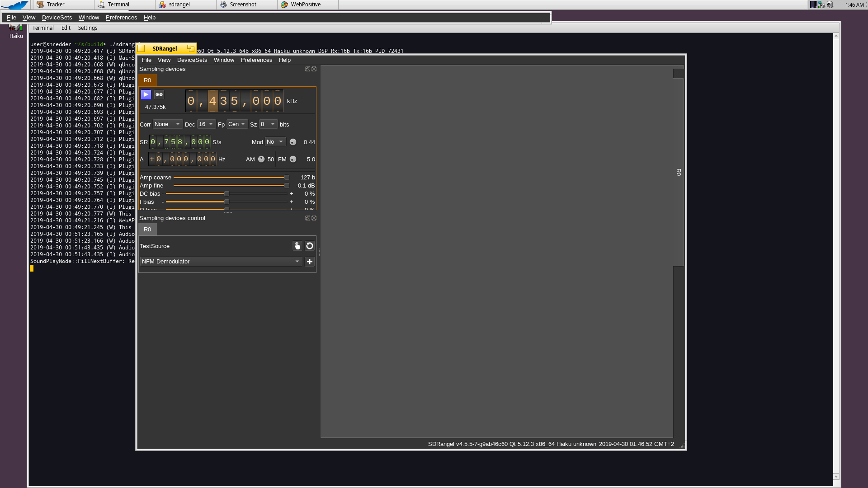868x488 pixels.
Task: Switch to WebPositive in the Deskbar
Action: point(308,5)
